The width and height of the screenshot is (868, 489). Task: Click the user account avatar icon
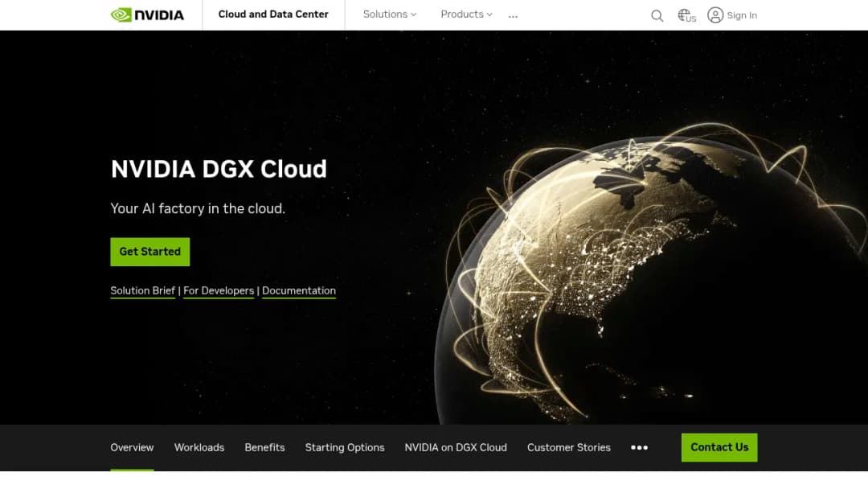[x=715, y=15]
